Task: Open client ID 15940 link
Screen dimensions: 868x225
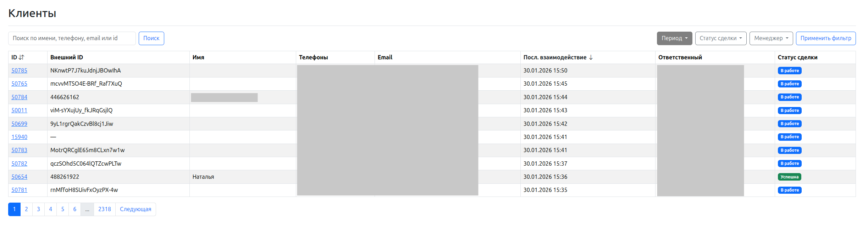Action: [x=19, y=137]
